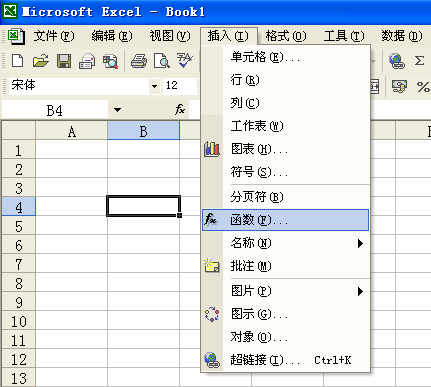
Task: Select 批注(M) comment menu item
Action: pos(285,266)
